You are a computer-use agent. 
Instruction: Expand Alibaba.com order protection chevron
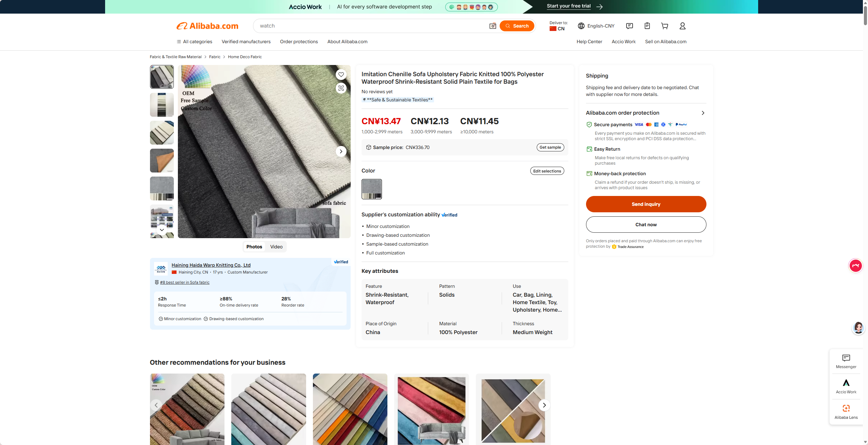tap(703, 113)
